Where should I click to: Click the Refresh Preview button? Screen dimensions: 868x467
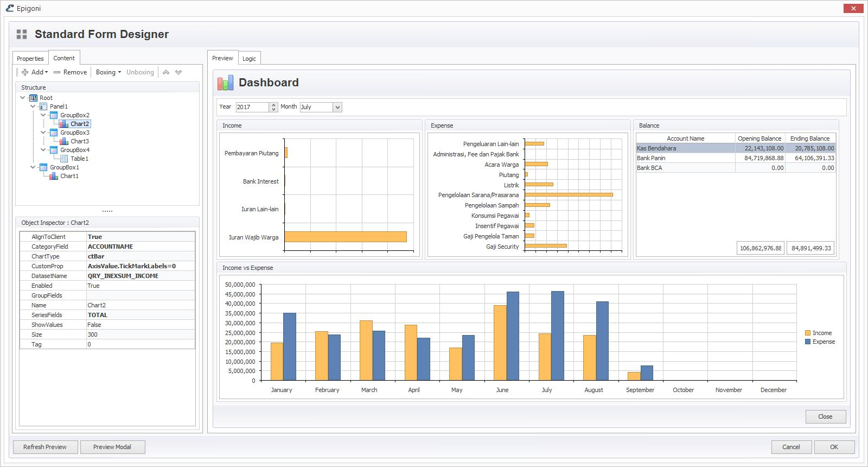pos(45,447)
